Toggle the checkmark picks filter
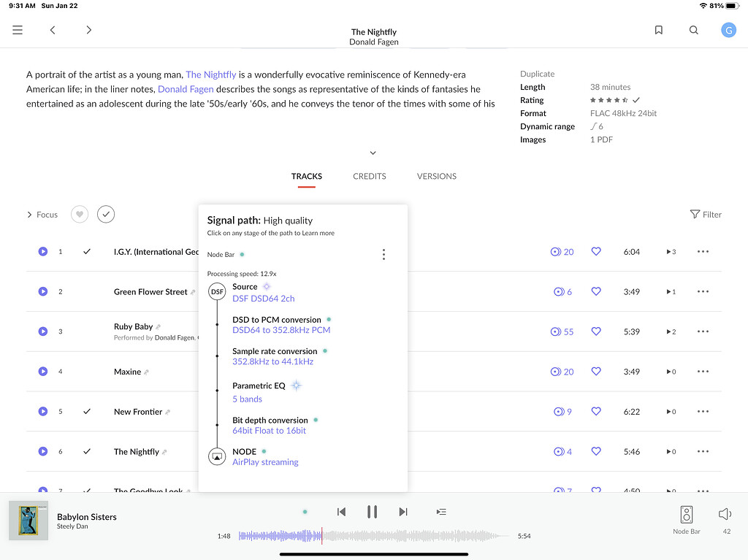748x560 pixels. point(106,215)
